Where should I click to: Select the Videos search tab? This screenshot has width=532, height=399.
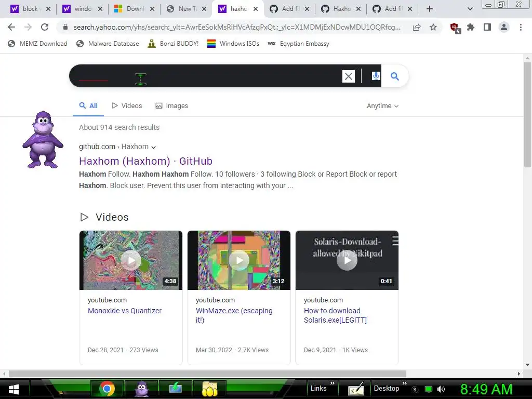pyautogui.click(x=127, y=106)
